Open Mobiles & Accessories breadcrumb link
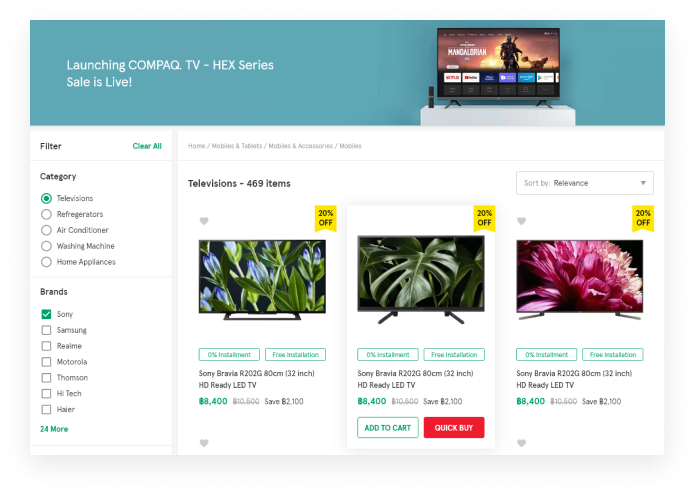The width and height of the screenshot is (695, 495). [x=301, y=146]
